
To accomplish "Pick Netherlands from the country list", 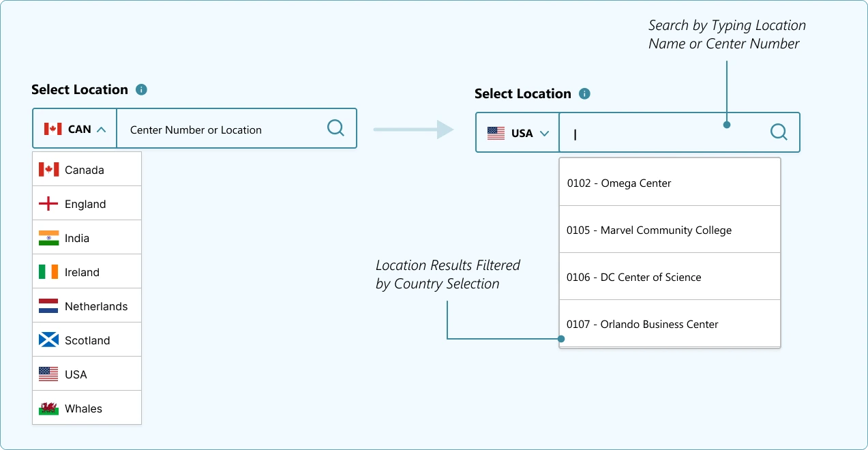I will [87, 305].
